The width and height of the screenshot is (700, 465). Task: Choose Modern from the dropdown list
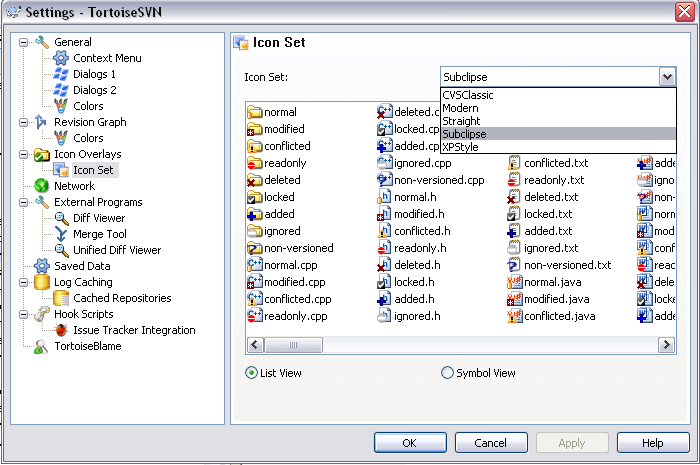[x=558, y=108]
